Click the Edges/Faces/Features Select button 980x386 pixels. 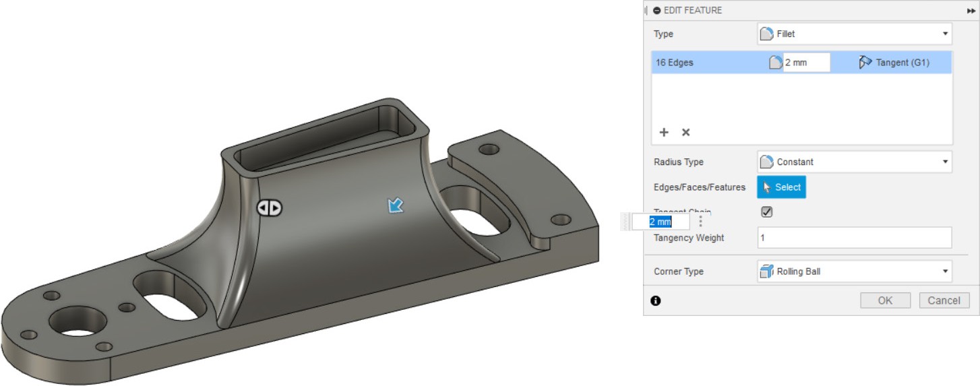tap(781, 187)
